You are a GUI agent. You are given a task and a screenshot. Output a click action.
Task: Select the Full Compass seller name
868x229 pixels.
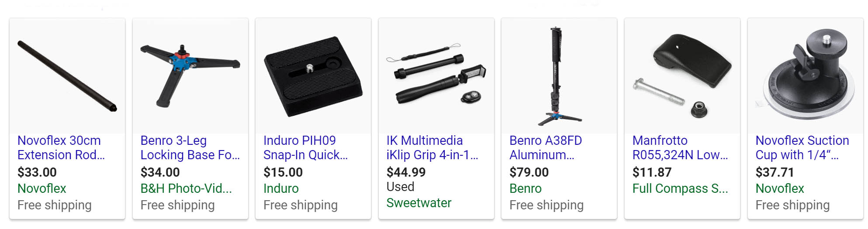[680, 188]
